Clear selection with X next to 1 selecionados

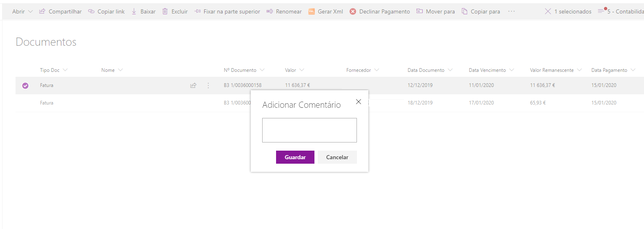pos(548,11)
